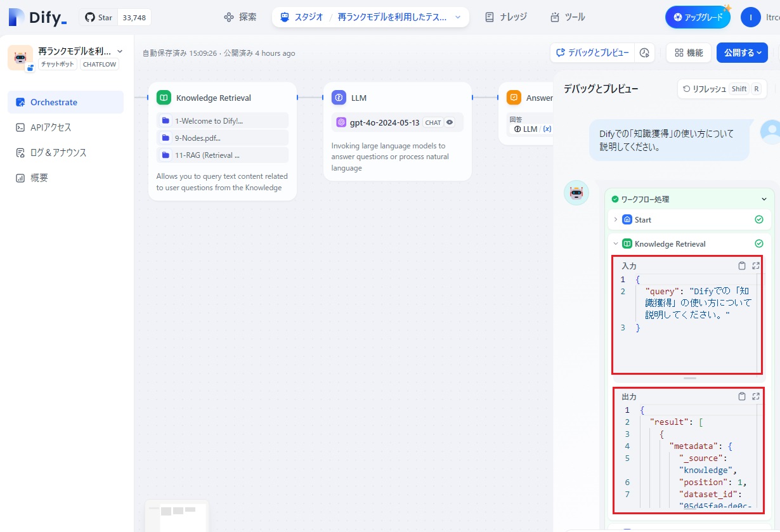This screenshot has width=780, height=532.
Task: Click the chatbot app avatar icon
Action: (20, 58)
